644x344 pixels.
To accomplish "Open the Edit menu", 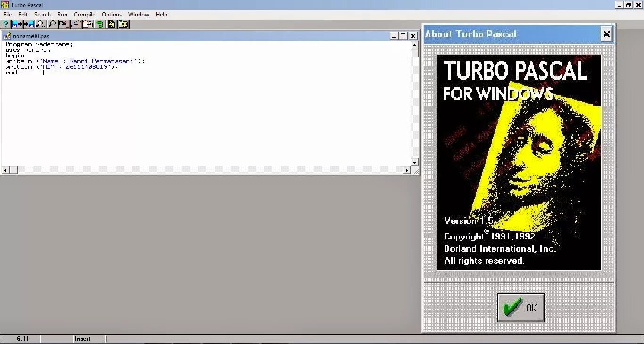I will point(23,15).
